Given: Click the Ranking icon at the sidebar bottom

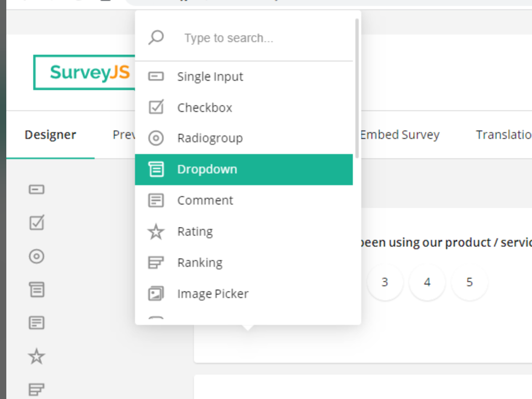Looking at the screenshot, I should [37, 390].
